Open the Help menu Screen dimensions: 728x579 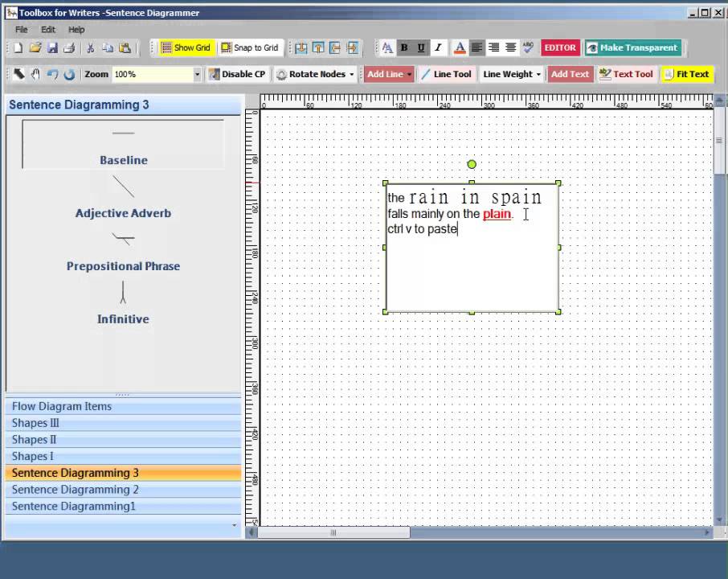pyautogui.click(x=76, y=30)
